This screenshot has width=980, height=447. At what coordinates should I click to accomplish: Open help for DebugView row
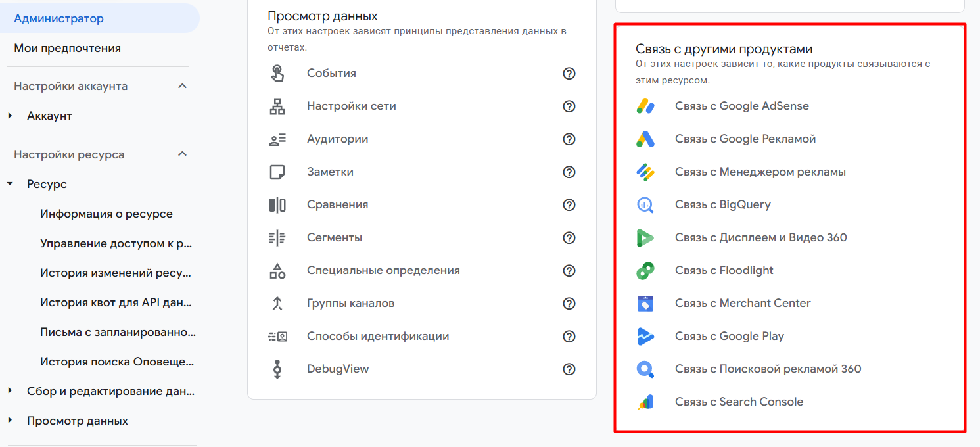pyautogui.click(x=569, y=369)
